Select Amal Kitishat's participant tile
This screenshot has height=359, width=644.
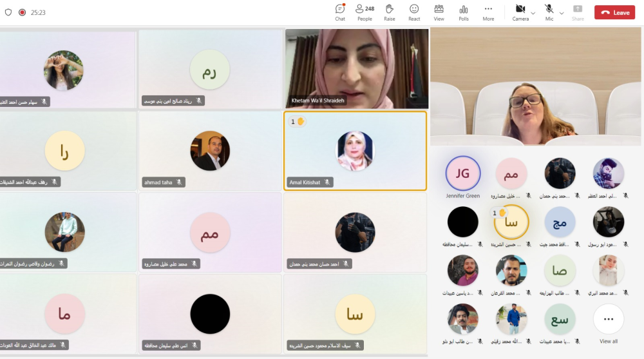[355, 151]
